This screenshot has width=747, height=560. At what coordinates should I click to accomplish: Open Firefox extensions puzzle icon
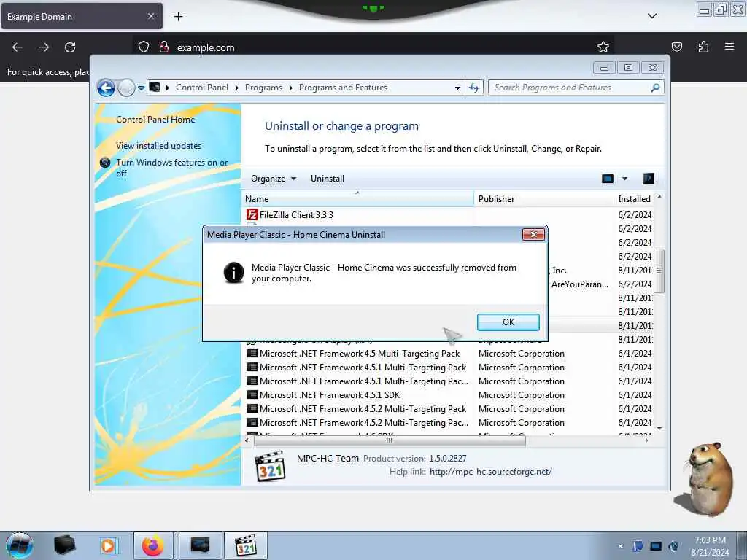[x=703, y=47]
